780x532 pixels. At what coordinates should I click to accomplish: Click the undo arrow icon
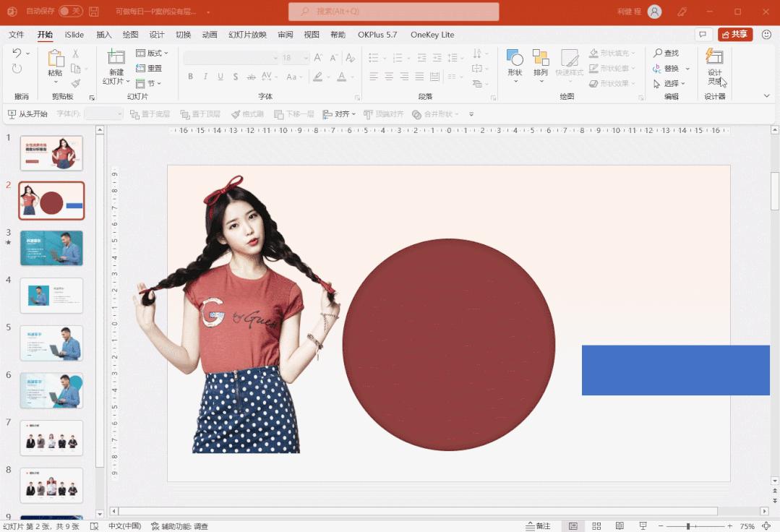coord(17,53)
